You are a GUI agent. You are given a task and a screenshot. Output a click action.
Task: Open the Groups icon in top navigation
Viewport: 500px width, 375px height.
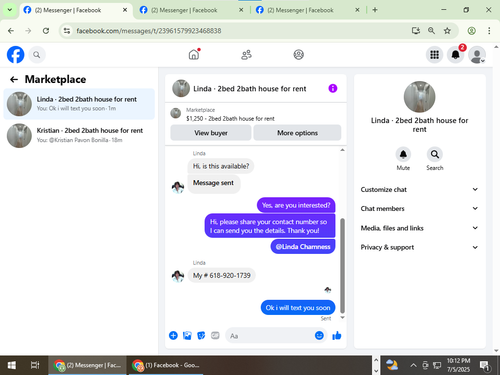pos(299,55)
